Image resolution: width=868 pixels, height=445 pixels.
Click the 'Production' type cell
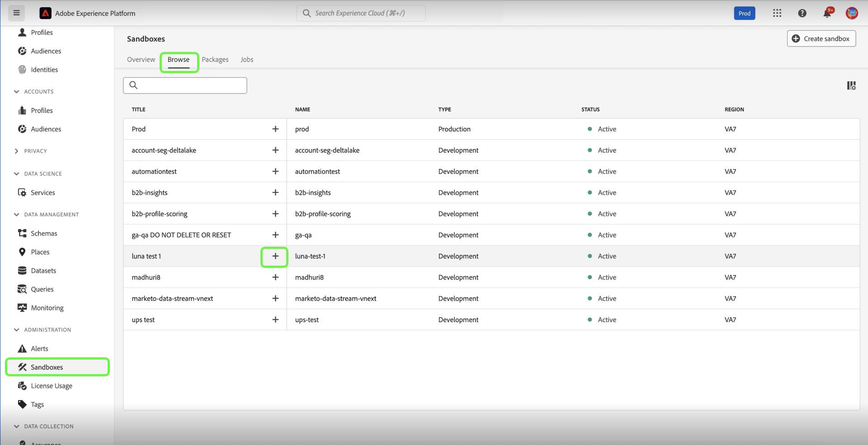tap(454, 129)
